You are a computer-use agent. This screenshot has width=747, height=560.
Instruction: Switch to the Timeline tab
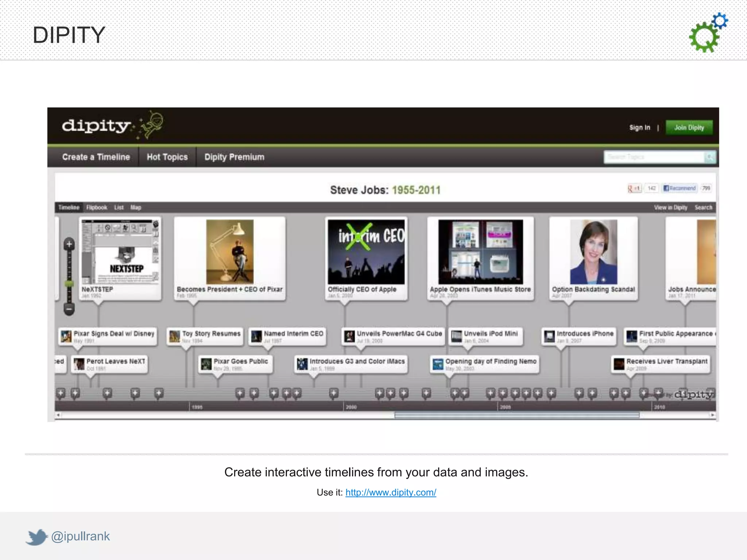[x=69, y=207]
